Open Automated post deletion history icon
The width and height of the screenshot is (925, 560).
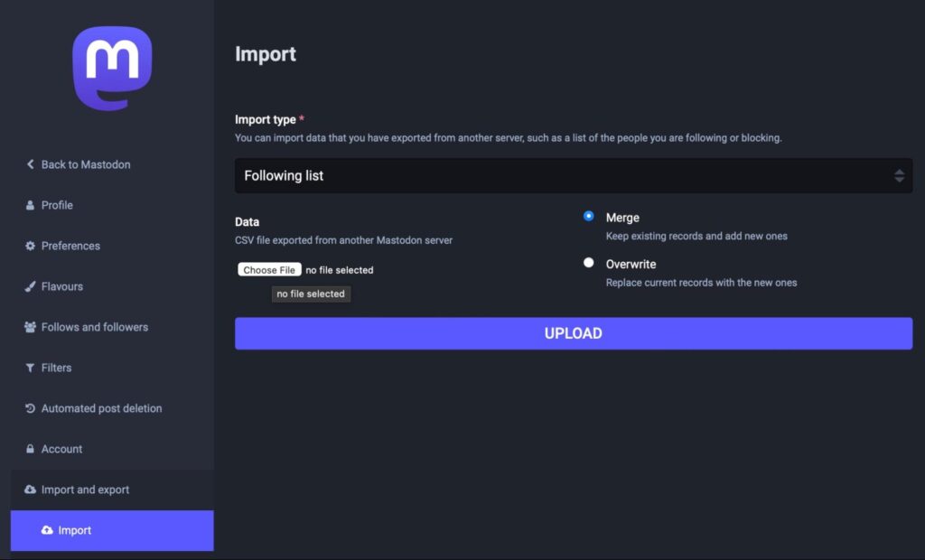pyautogui.click(x=30, y=408)
